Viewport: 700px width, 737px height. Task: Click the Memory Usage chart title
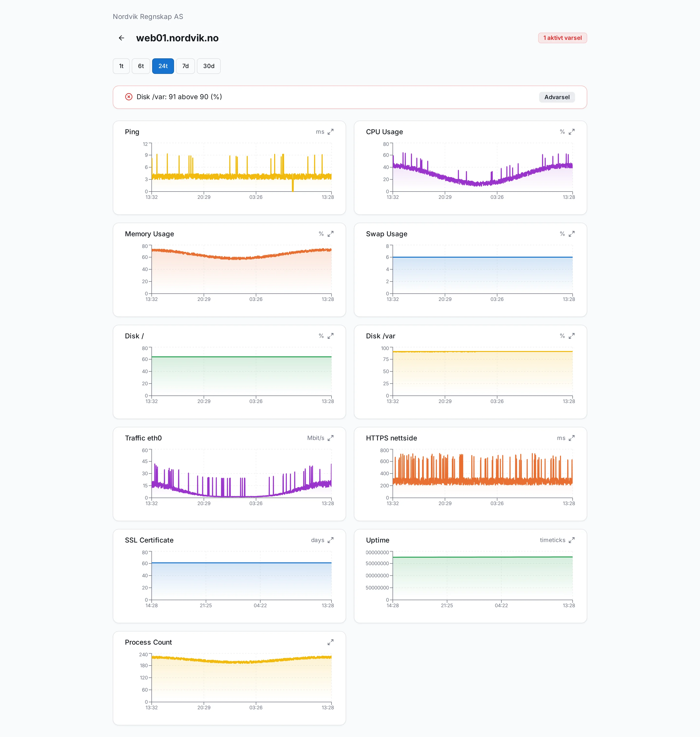149,234
